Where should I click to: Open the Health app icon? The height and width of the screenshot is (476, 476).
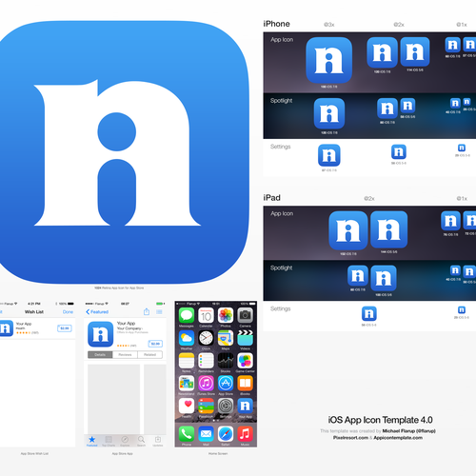[x=187, y=406]
